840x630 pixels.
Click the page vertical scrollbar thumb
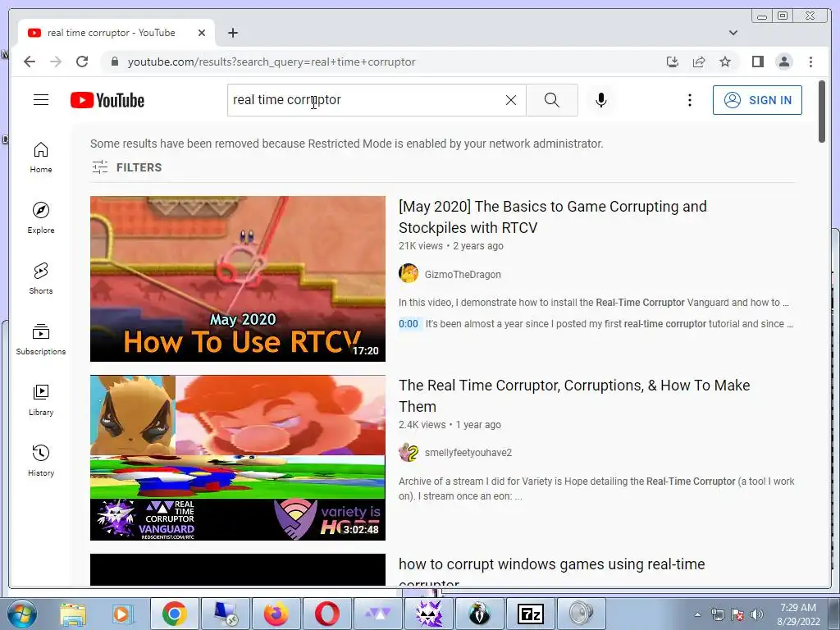(822, 112)
